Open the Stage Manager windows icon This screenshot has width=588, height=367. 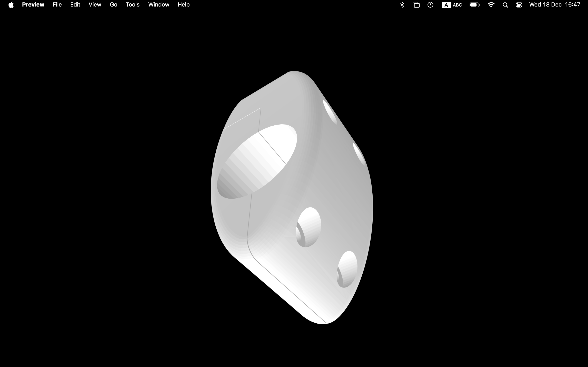(416, 5)
